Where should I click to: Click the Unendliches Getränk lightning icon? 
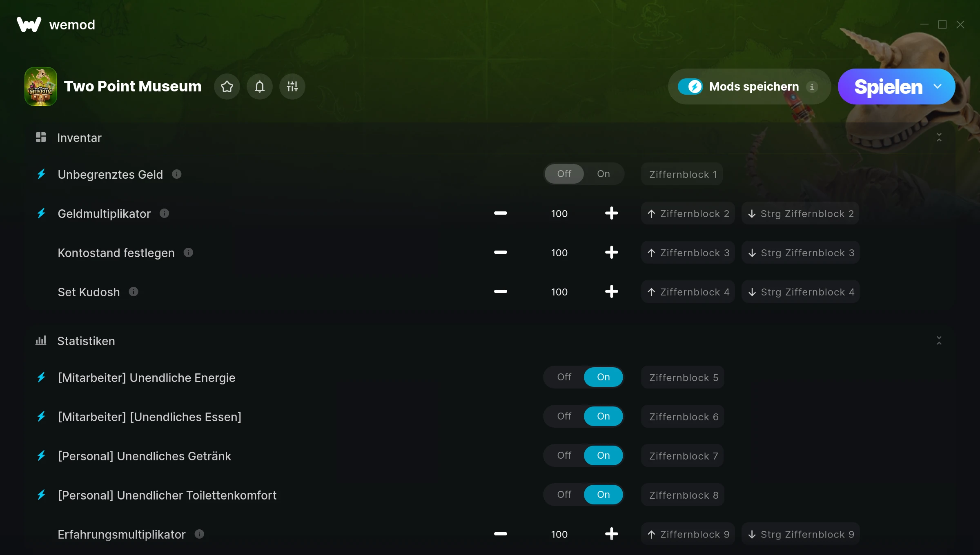[x=41, y=456]
